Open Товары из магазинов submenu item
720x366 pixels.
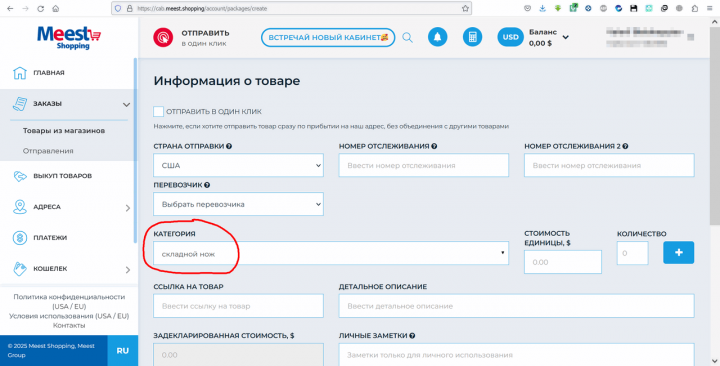tap(64, 130)
